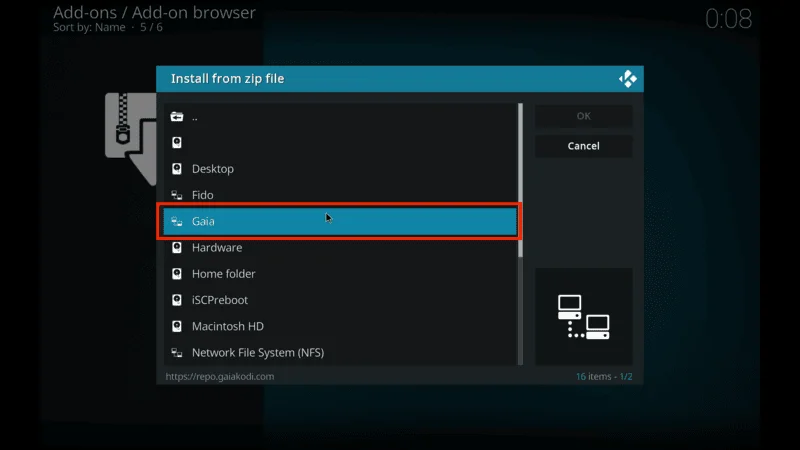Viewport: 800px width, 450px height.
Task: Click the '16 items - 1/2' counter
Action: (604, 377)
